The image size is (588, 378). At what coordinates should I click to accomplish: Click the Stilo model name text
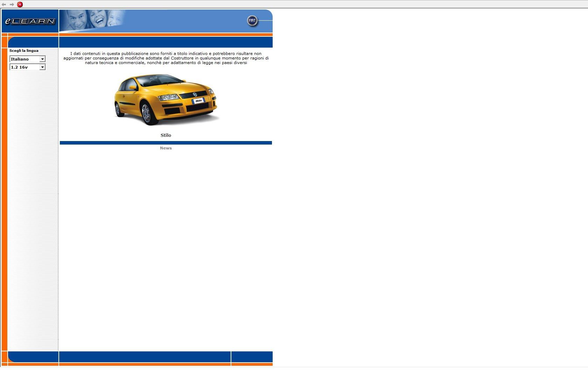166,135
